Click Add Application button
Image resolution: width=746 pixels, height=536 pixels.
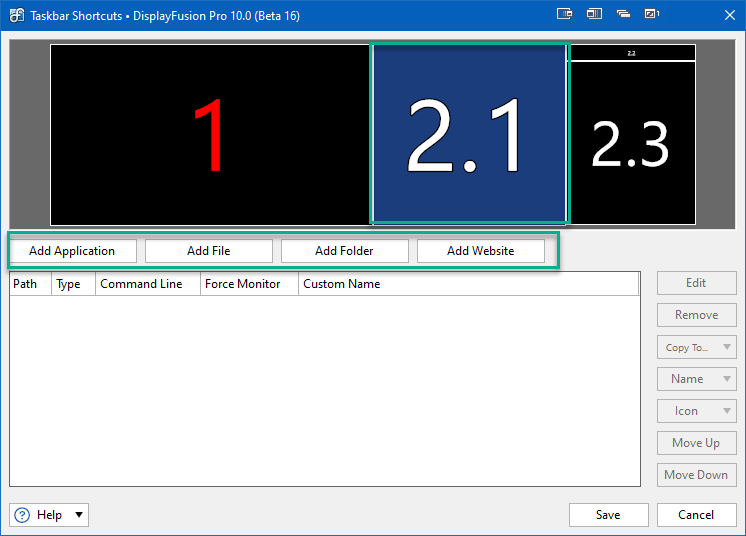point(72,251)
